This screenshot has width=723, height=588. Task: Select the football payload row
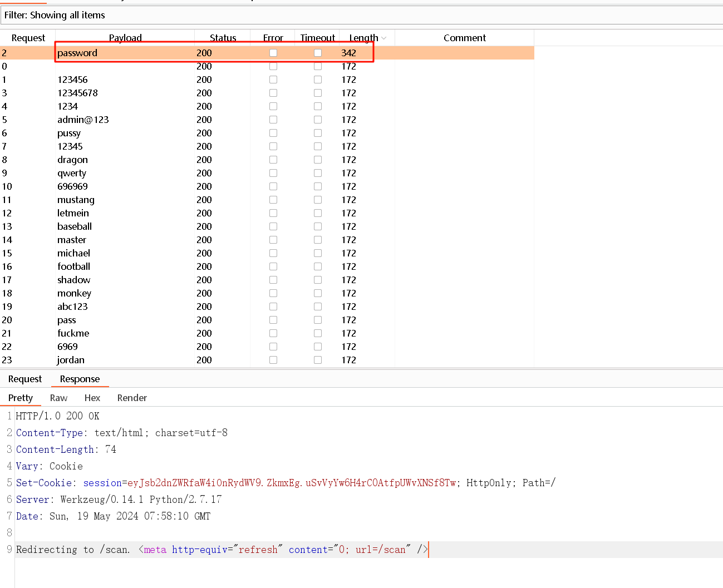point(267,266)
